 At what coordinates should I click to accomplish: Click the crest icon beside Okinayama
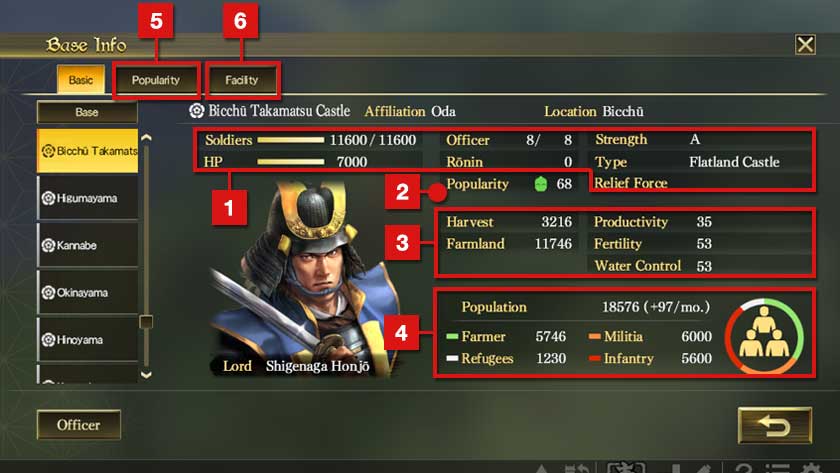coord(48,292)
